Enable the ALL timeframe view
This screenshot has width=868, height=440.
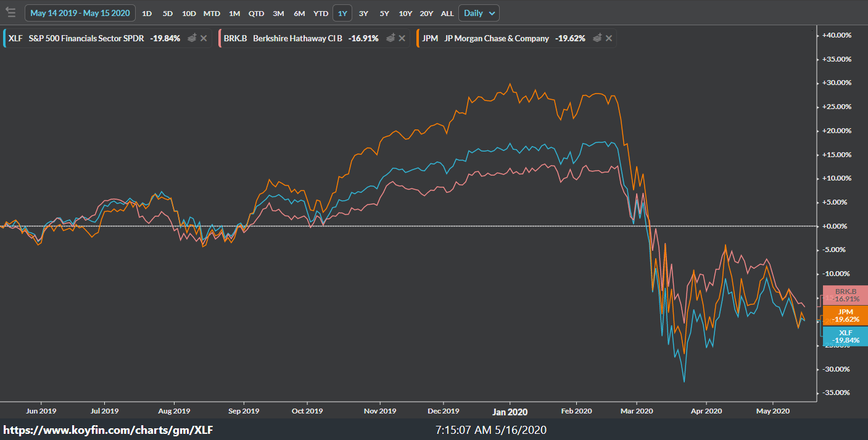447,12
